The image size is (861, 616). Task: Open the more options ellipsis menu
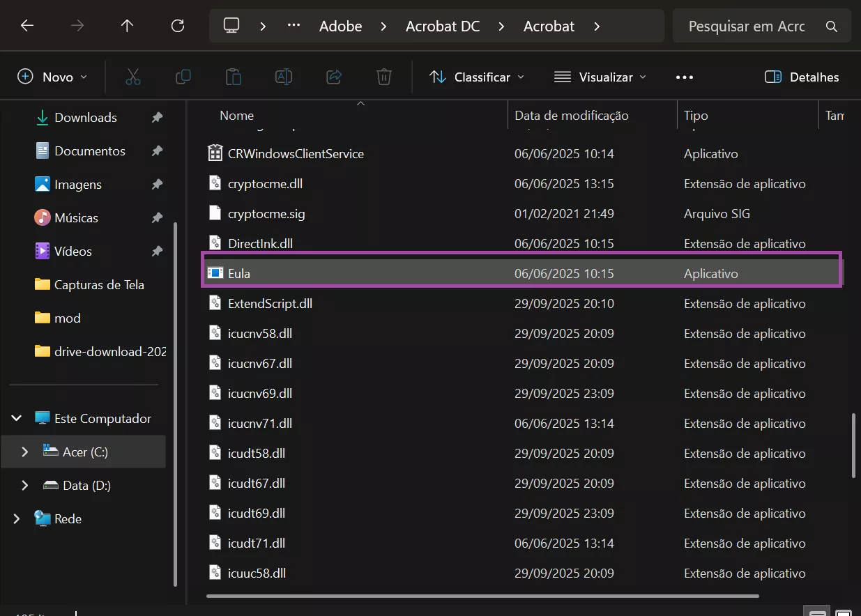coord(685,77)
